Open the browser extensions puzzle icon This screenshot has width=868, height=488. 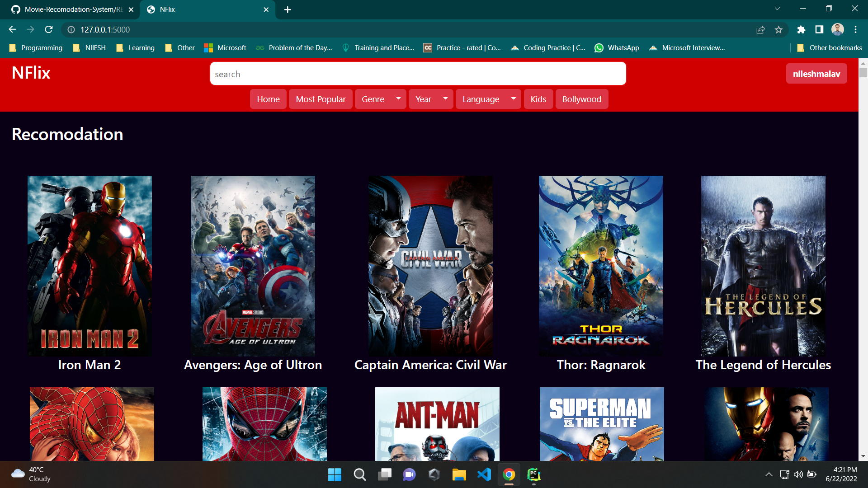[801, 29]
